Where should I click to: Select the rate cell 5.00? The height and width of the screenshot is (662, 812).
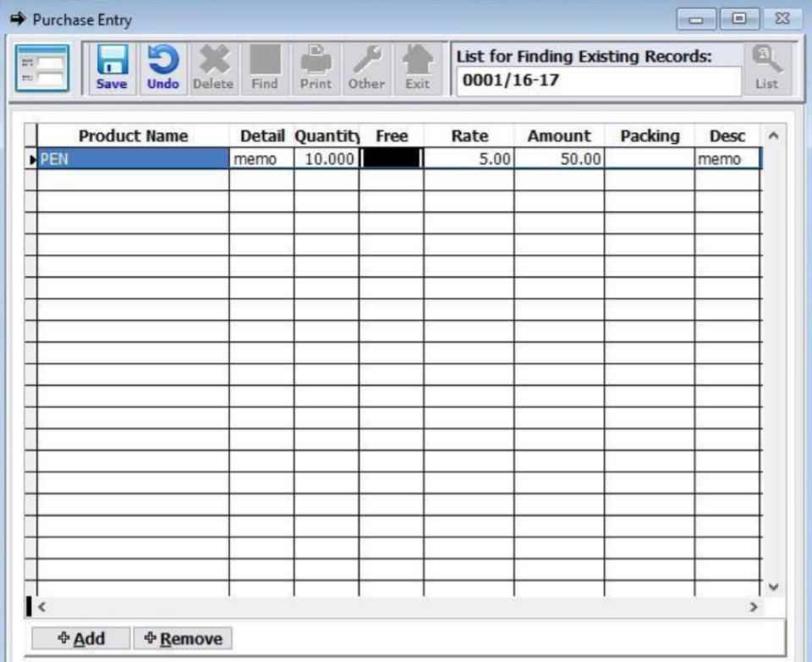tap(469, 158)
